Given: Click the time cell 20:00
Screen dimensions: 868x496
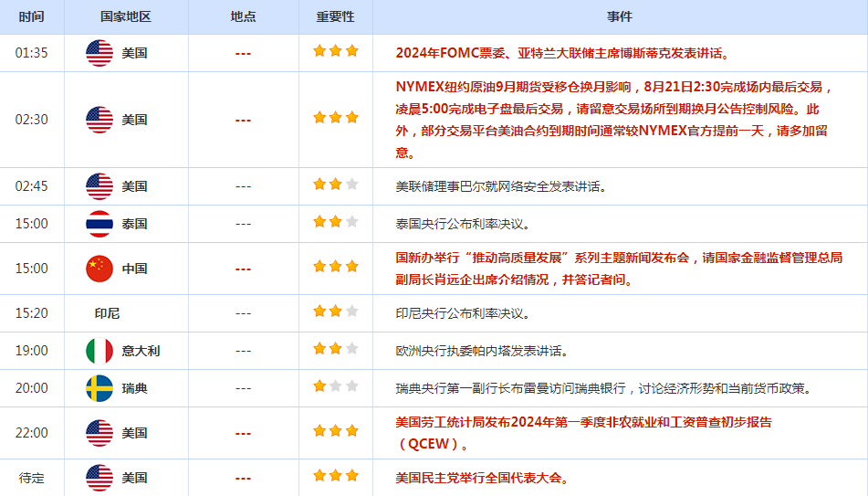Looking at the screenshot, I should pos(32,388).
